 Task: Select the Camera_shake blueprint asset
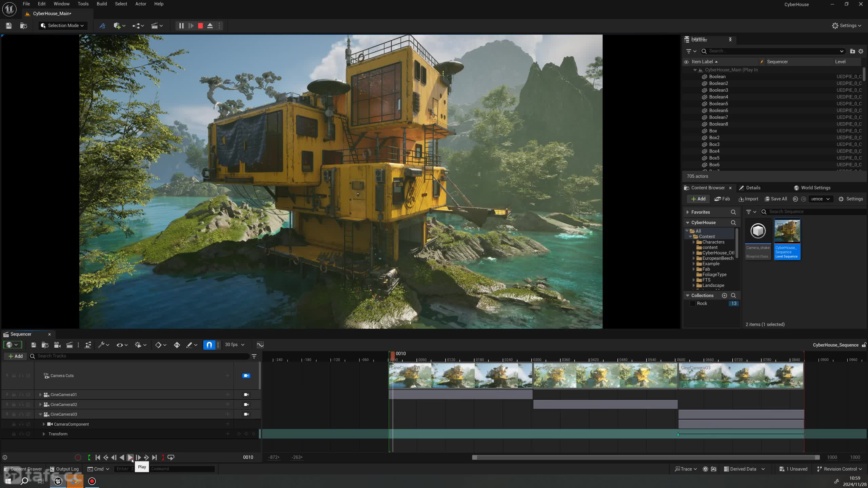(x=758, y=239)
